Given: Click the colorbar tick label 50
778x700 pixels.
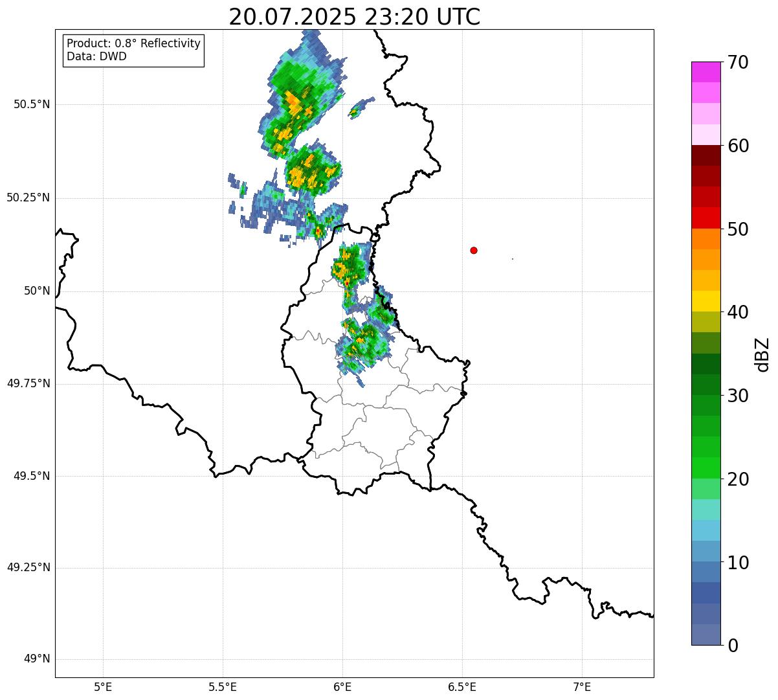Looking at the screenshot, I should pos(739,229).
